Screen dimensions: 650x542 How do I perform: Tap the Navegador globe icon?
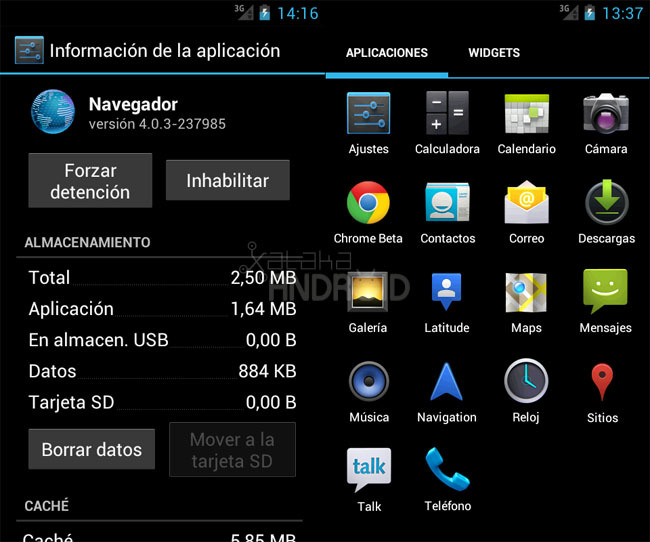(x=53, y=112)
